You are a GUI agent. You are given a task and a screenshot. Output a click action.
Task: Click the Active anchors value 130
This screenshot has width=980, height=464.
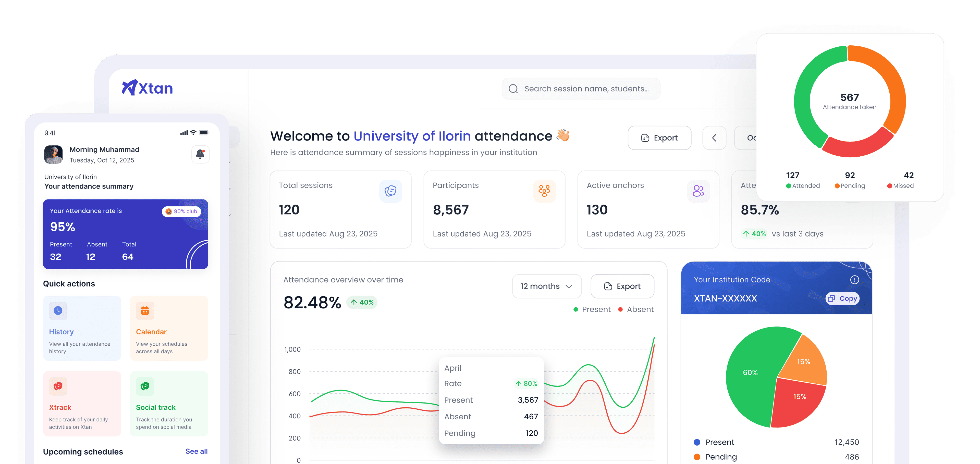[597, 210]
